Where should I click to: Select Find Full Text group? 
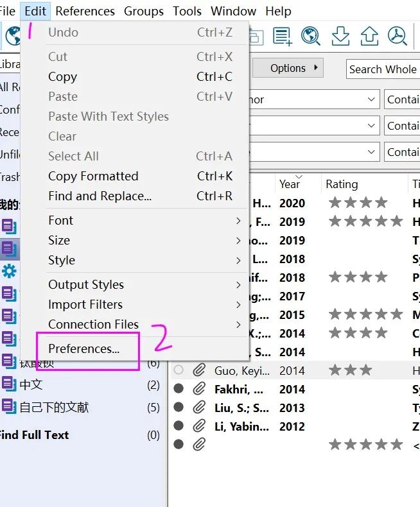(x=34, y=435)
